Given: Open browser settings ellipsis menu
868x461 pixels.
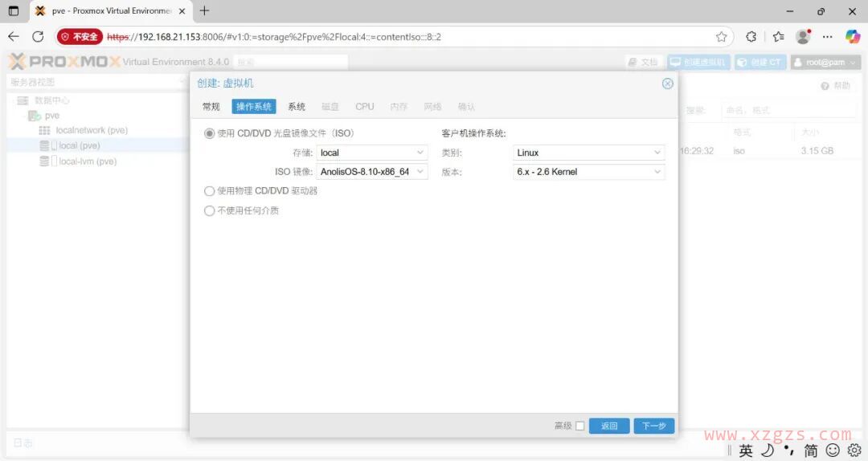Looking at the screenshot, I should click(828, 36).
